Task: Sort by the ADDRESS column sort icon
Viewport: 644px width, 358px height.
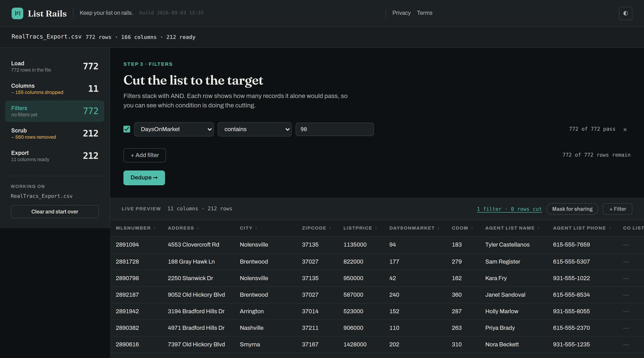Action: coord(198,228)
